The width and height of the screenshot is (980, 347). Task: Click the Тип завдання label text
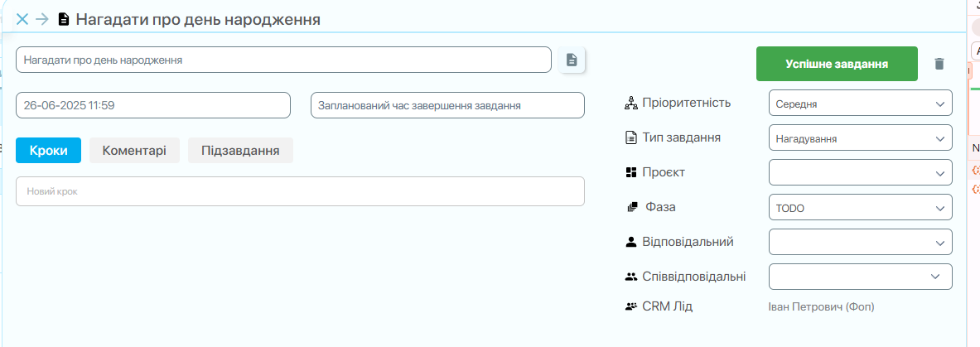(x=681, y=137)
